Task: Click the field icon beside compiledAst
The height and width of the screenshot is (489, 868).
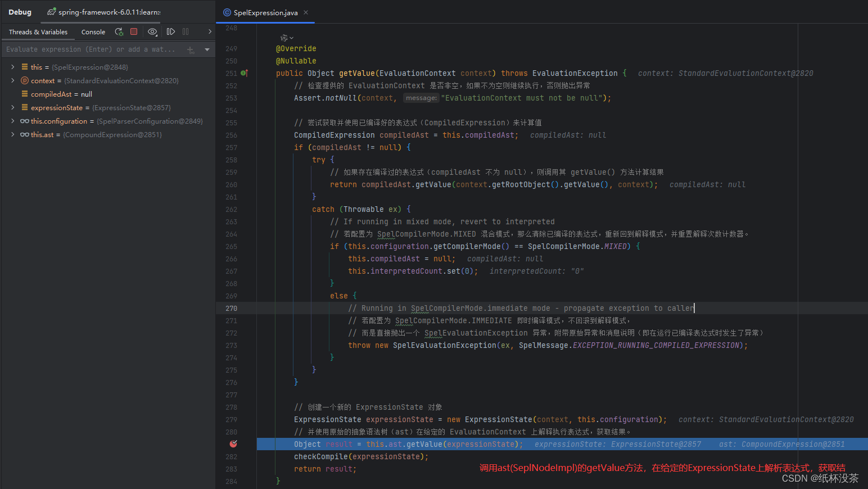Action: [x=25, y=94]
